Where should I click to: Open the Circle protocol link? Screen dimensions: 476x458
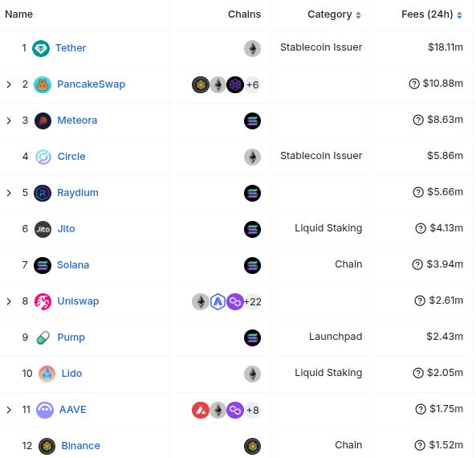coord(71,156)
